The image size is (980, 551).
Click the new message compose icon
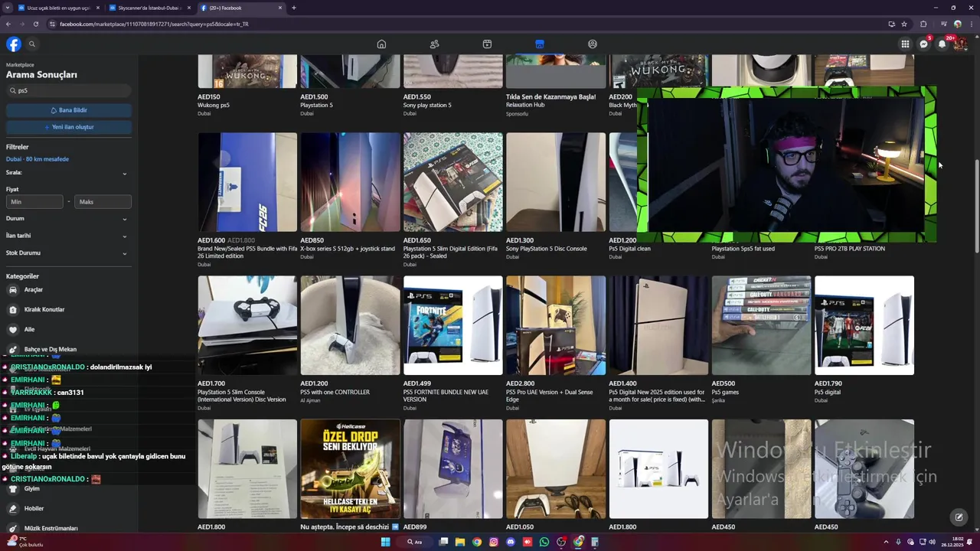click(x=959, y=517)
